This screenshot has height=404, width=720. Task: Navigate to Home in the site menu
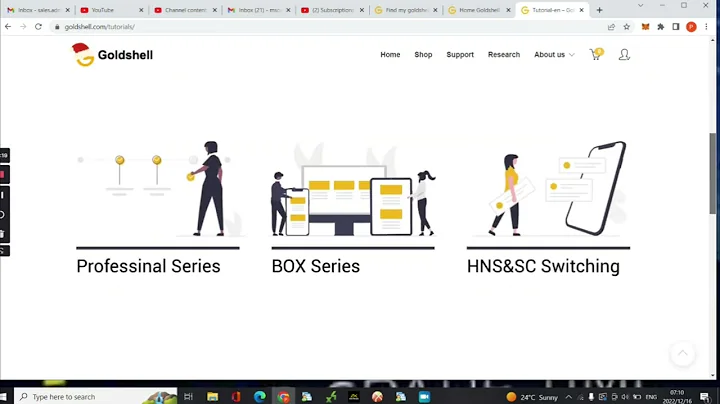pos(390,55)
